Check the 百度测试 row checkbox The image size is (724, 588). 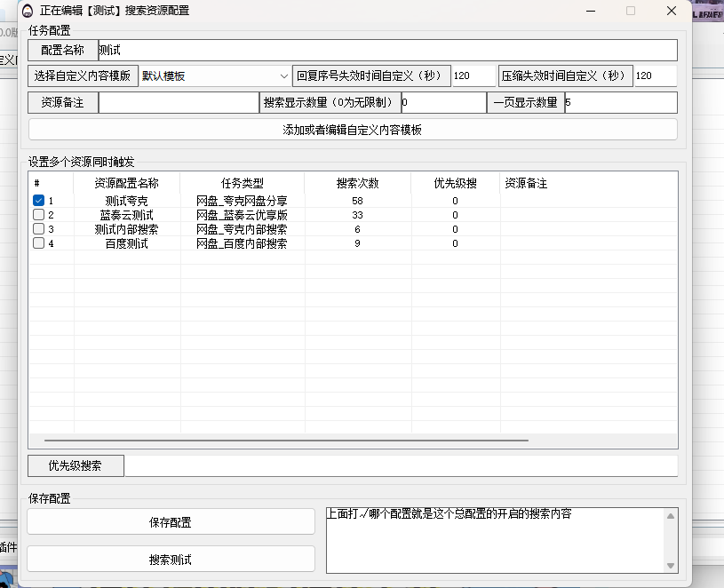[x=38, y=242]
